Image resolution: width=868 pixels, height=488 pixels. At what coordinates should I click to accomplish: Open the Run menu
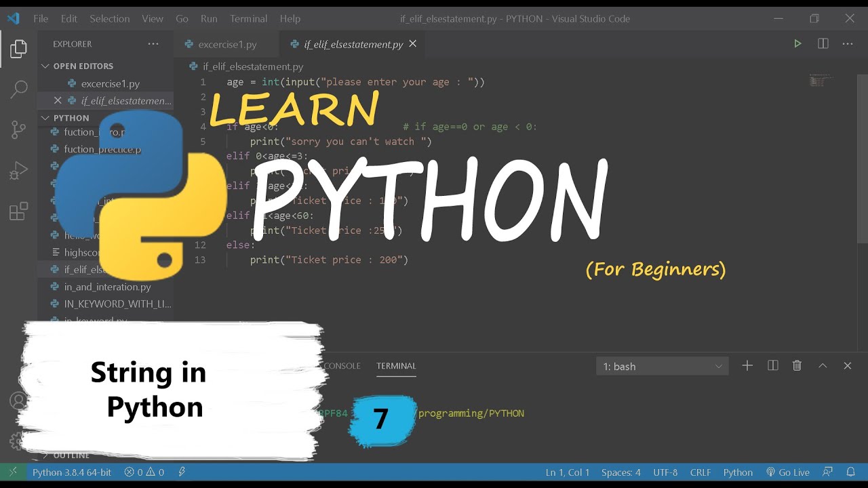tap(209, 18)
